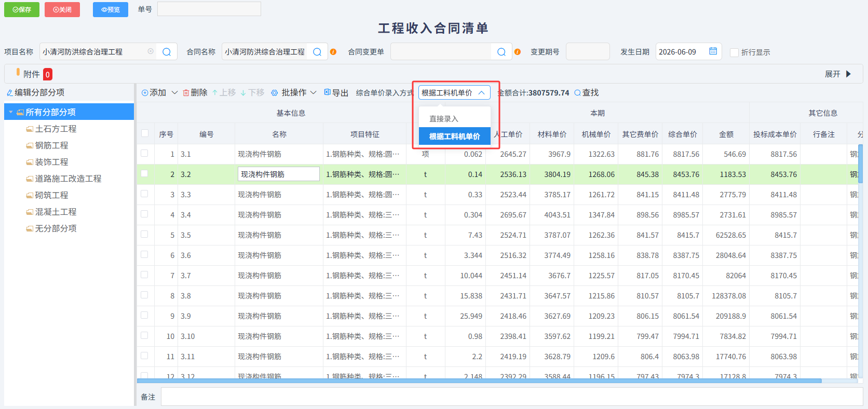This screenshot has width=868, height=409.
Task: Check the checkbox for row 3.8
Action: [144, 295]
